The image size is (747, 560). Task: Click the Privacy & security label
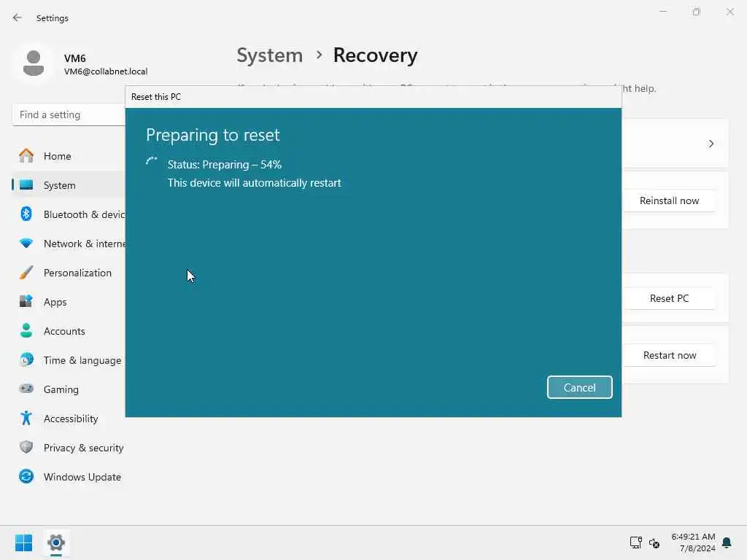pos(83,448)
